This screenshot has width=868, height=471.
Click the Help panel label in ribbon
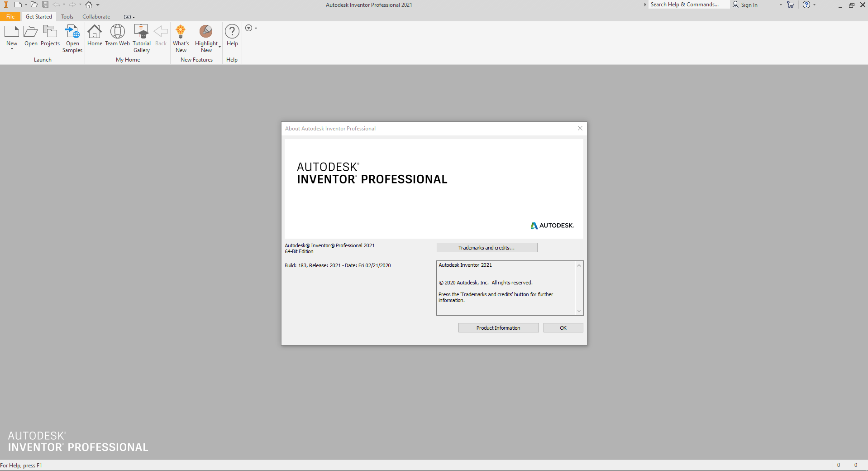(232, 60)
